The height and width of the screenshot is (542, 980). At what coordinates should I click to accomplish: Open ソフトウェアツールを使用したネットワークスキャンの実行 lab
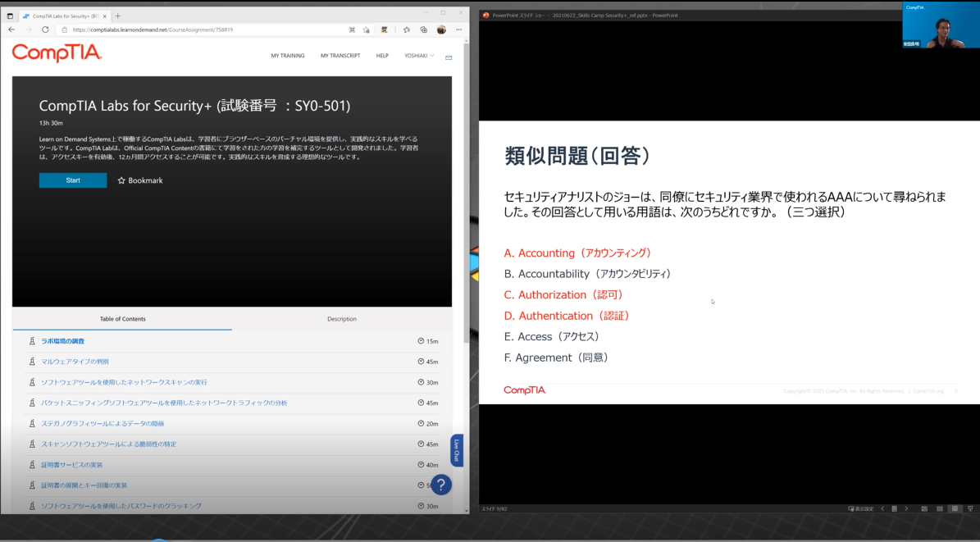point(124,382)
